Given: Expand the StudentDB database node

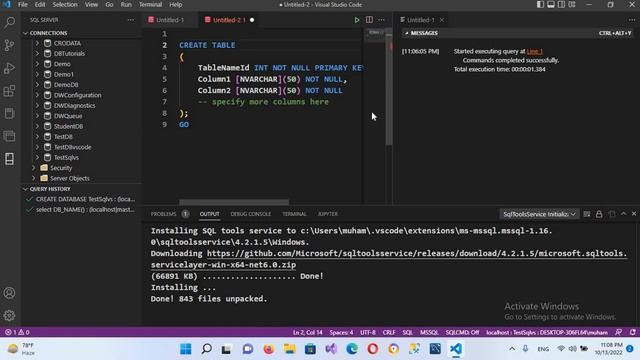Looking at the screenshot, I should click(37, 126).
